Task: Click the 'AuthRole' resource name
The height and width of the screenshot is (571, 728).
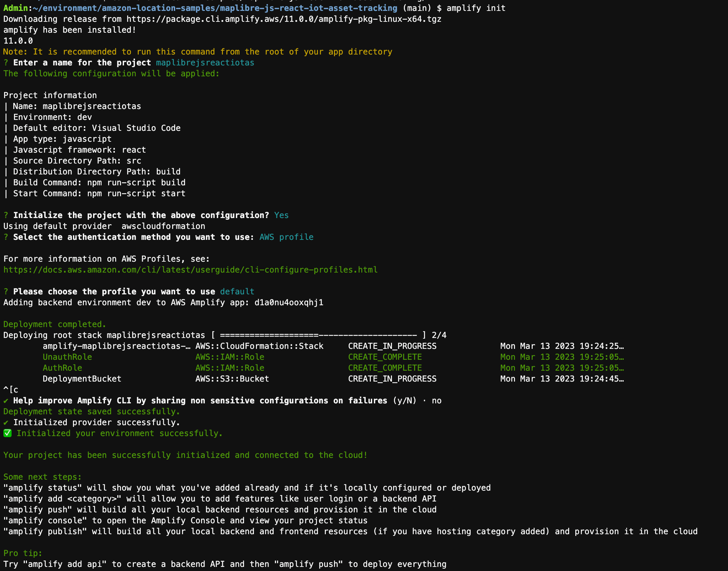Action: tap(62, 368)
